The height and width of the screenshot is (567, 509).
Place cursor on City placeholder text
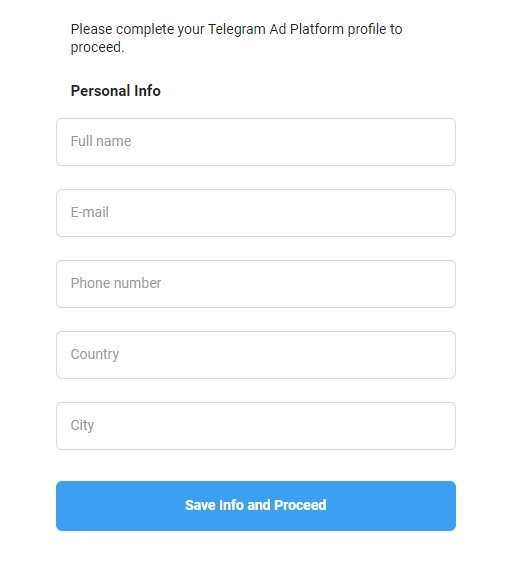82,425
